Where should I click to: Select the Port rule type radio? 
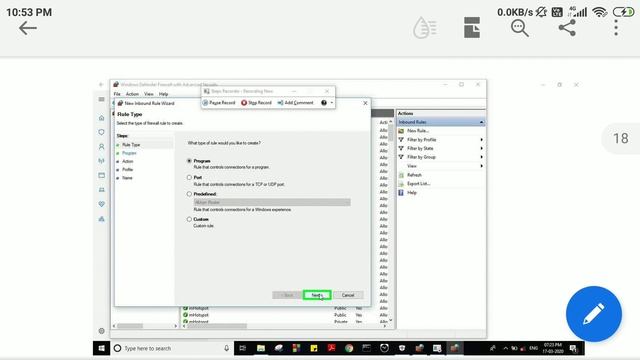pos(189,178)
